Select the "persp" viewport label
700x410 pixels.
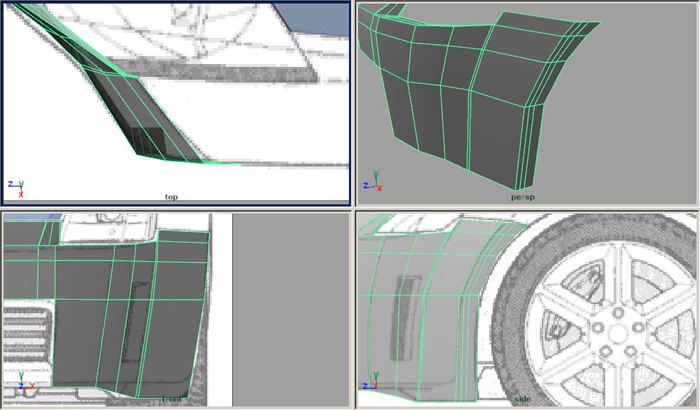pos(523,197)
